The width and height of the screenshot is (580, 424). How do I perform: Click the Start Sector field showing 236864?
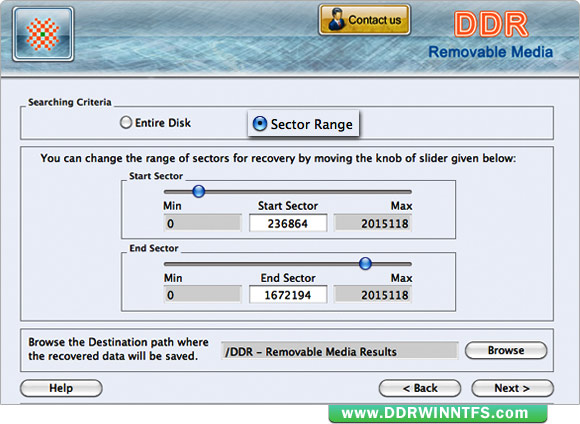[288, 223]
